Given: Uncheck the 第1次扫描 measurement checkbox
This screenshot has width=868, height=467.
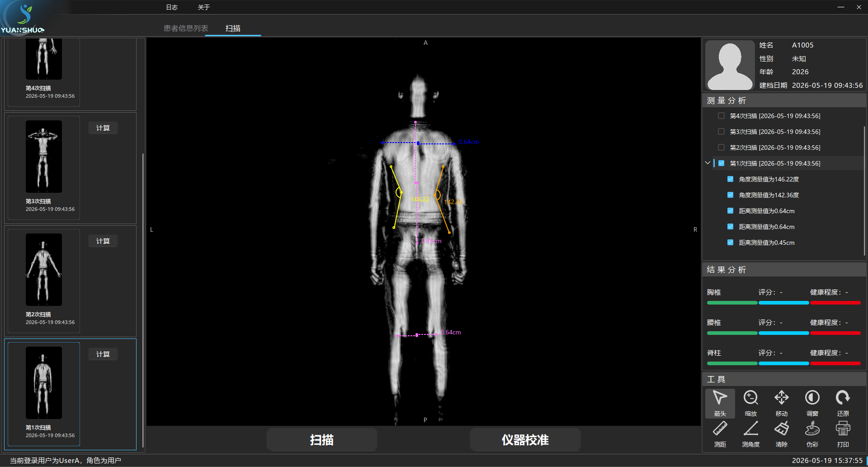Looking at the screenshot, I should coord(721,163).
